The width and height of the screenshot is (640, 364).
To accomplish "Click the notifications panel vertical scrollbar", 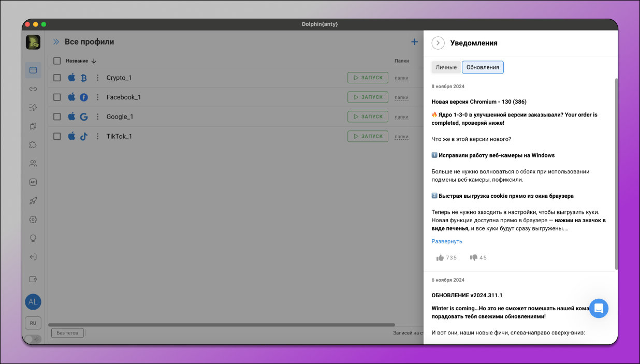I will pos(616,173).
